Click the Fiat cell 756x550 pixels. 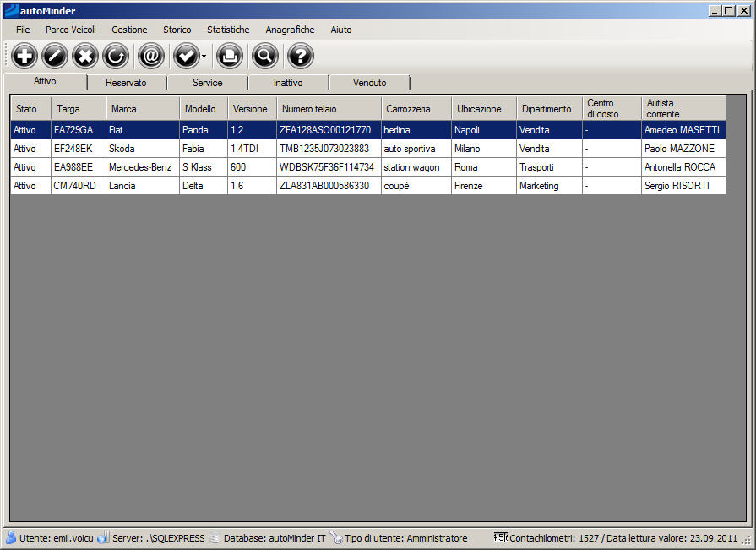pos(142,129)
